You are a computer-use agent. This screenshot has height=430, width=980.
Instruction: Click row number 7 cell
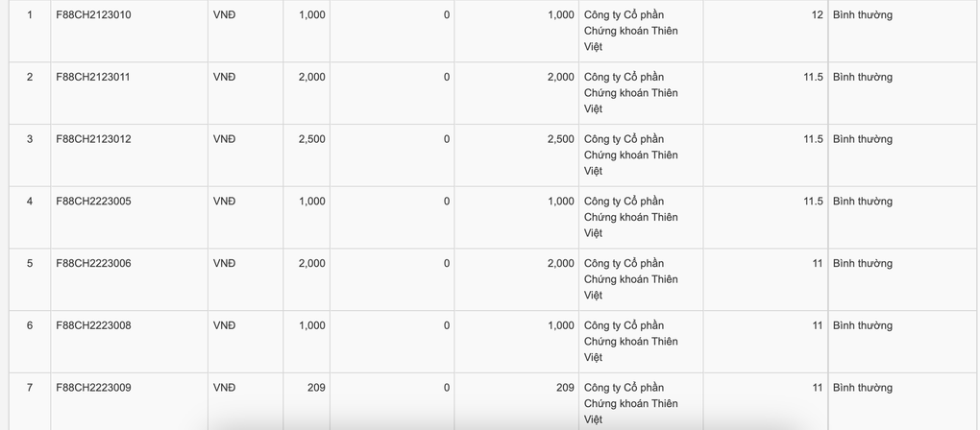30,401
